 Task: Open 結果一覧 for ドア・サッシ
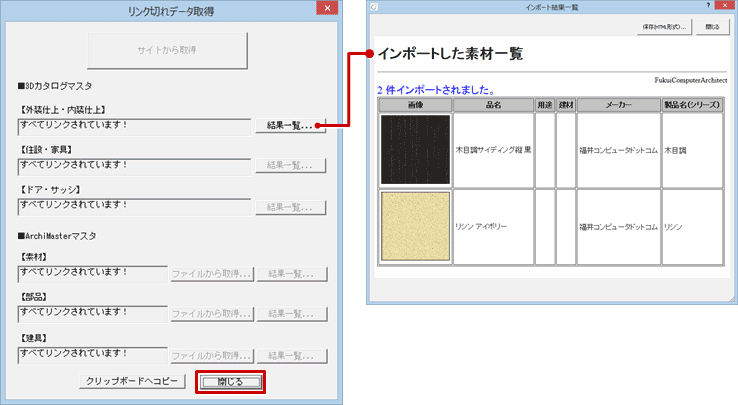pos(290,207)
